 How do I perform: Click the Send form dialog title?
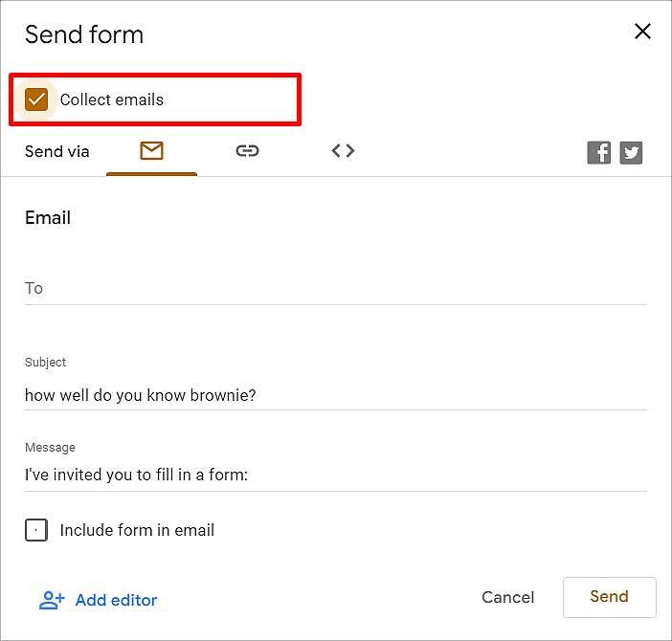(84, 34)
